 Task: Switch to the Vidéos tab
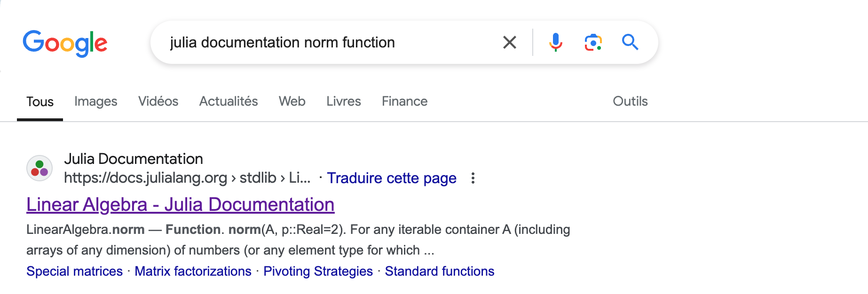pos(158,101)
